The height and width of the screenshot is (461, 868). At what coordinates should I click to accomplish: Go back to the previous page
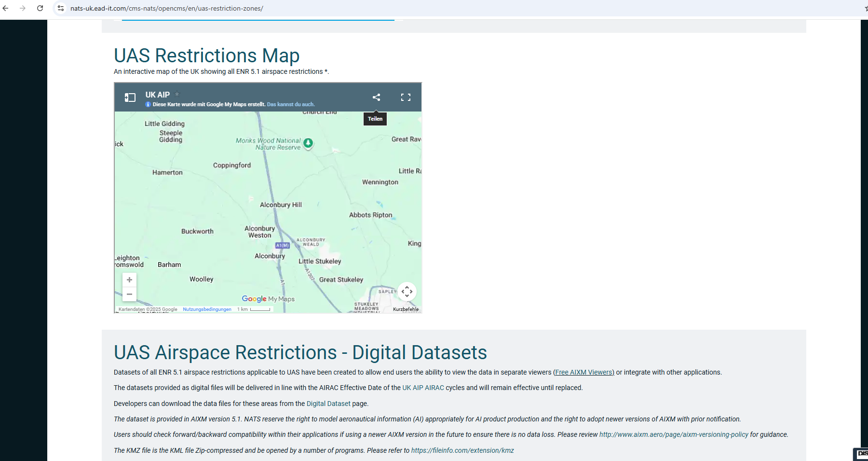[x=6, y=8]
